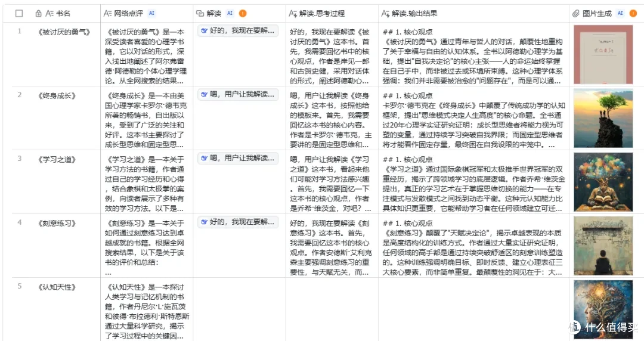
Task: Click the field-type icon on 解读 header
Action: click(x=200, y=14)
